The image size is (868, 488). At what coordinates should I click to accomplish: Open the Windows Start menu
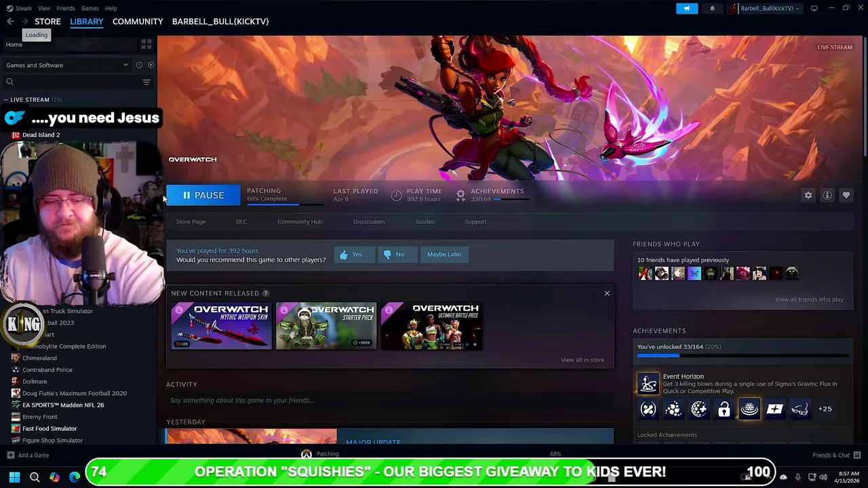pos(14,476)
